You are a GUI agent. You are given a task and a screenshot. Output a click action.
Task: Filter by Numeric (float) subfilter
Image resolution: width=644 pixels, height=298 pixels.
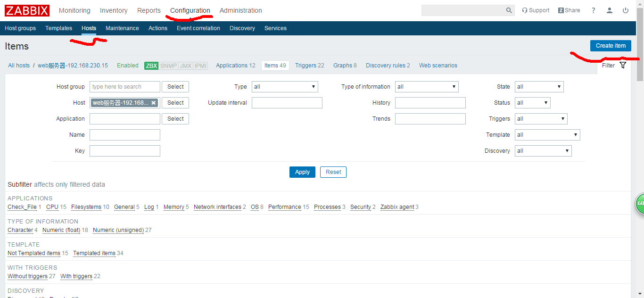click(x=61, y=230)
